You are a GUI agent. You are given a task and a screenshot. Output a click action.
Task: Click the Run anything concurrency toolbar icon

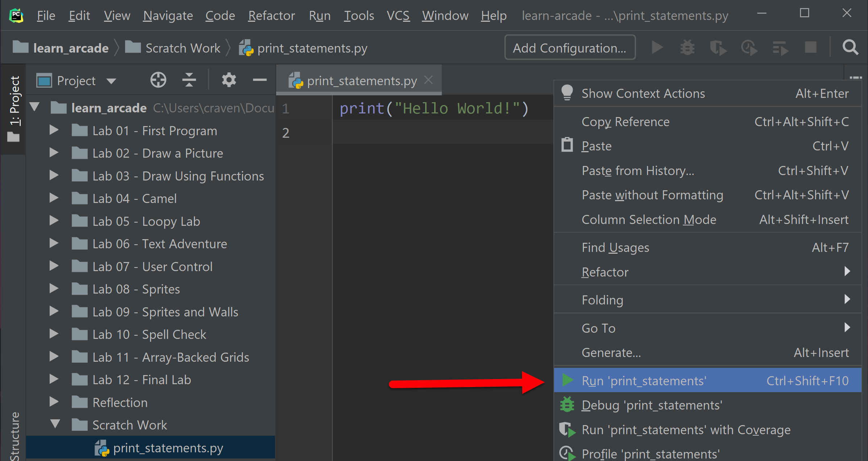point(780,48)
